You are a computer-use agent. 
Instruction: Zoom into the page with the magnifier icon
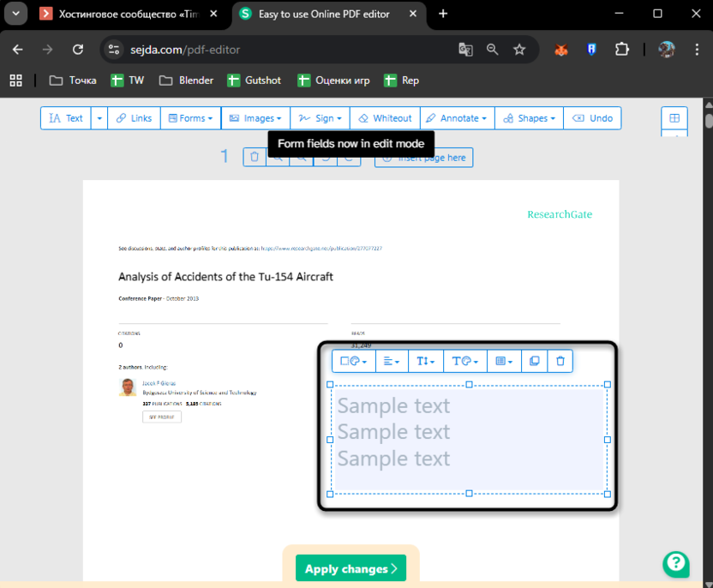tap(278, 157)
